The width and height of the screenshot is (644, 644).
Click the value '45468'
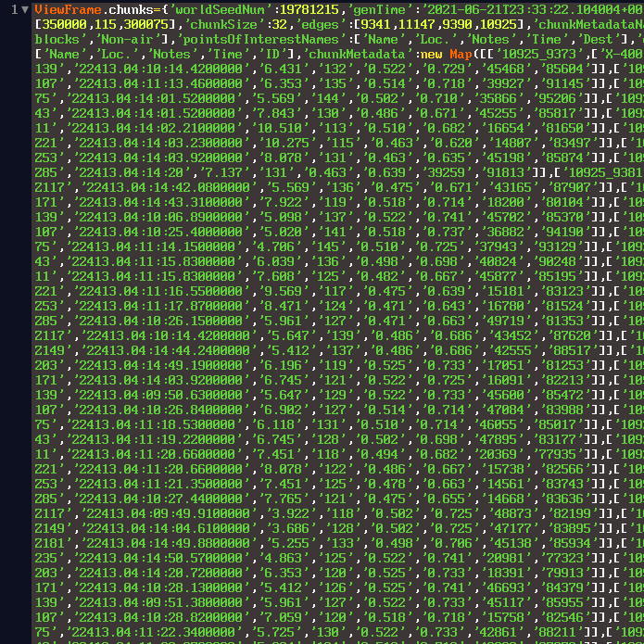click(500, 69)
